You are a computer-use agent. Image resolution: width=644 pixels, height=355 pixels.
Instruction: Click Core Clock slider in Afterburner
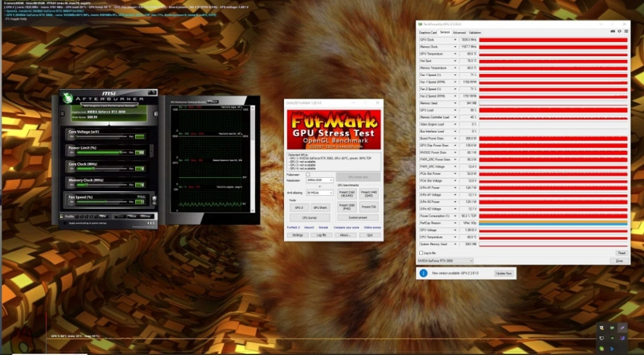(102, 168)
